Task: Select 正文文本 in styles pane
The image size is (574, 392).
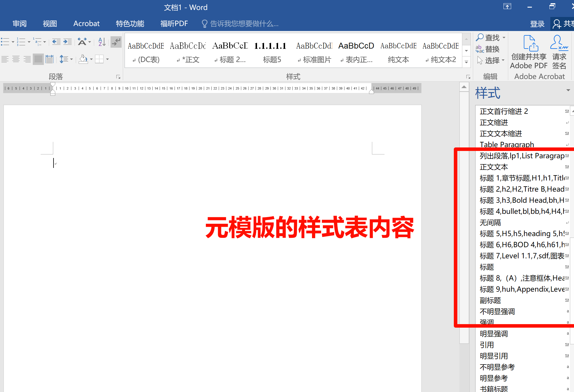Action: [x=494, y=167]
